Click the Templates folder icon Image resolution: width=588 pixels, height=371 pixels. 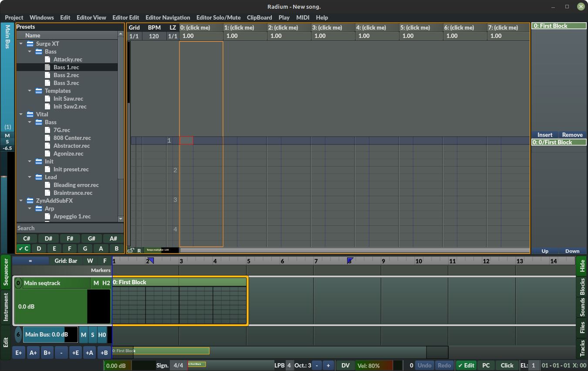click(x=39, y=91)
